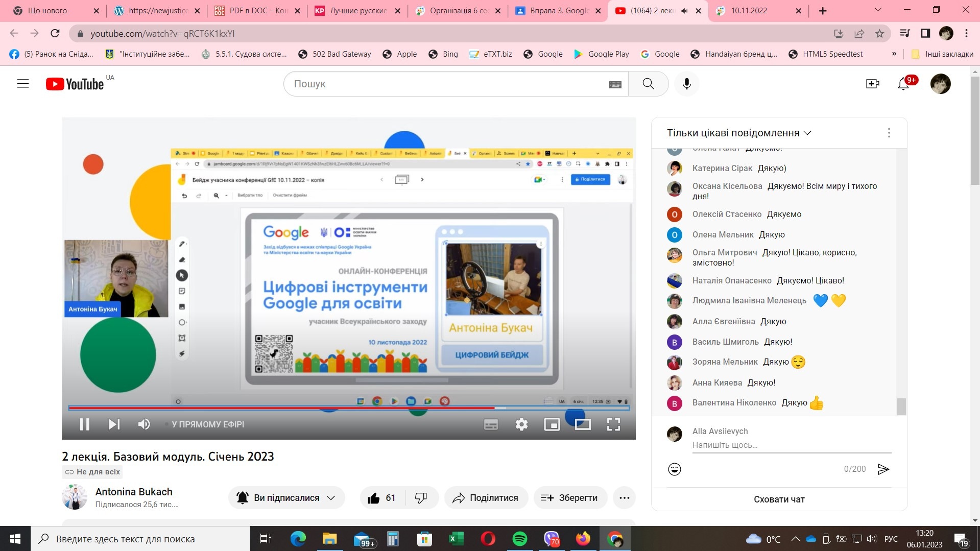Expand the chat filter dropdown
The image size is (980, 551).
coord(739,133)
